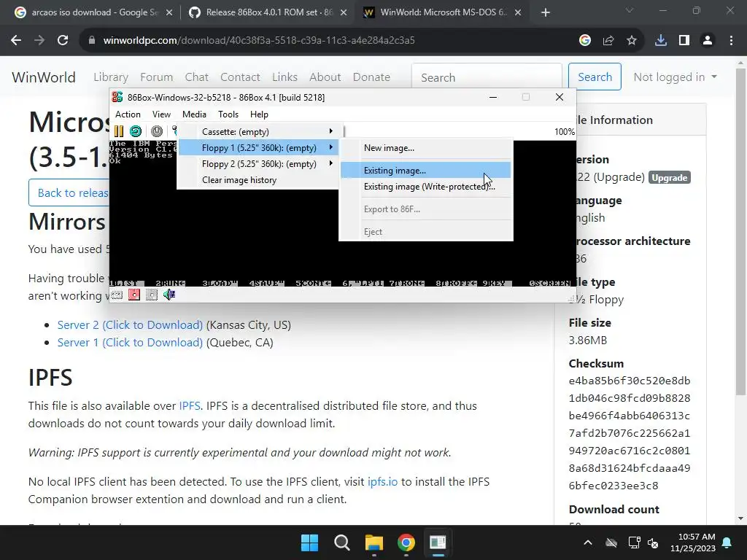Open the Donate nav link
This screenshot has height=560, width=747.
(x=371, y=77)
